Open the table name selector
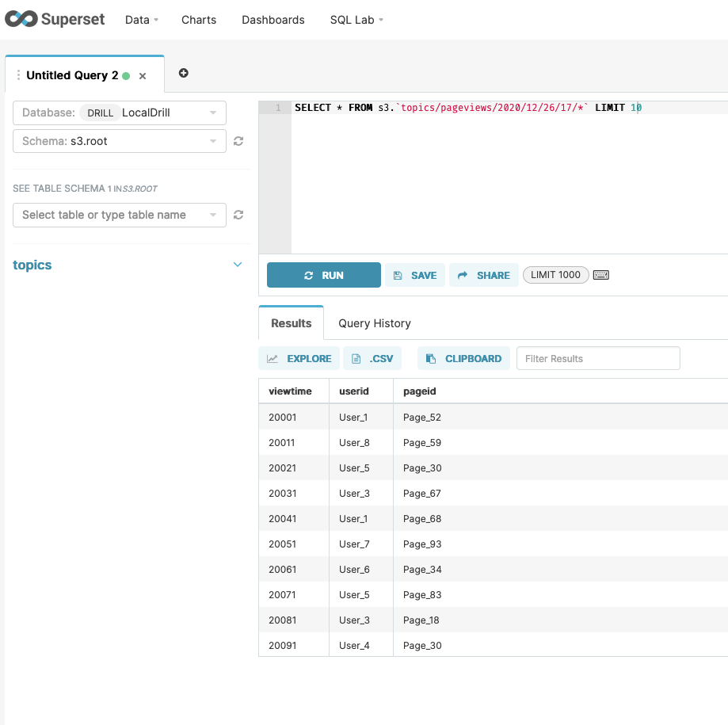 [120, 215]
